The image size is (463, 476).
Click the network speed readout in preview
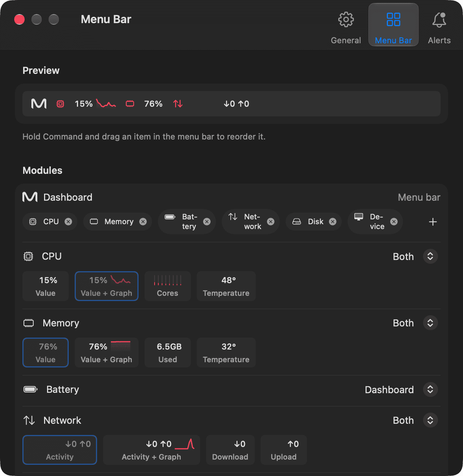236,104
